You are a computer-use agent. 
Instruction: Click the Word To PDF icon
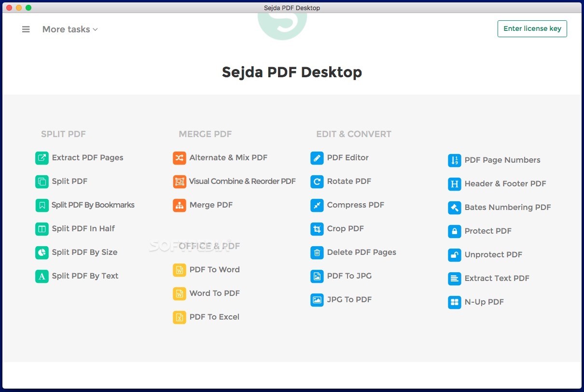pyautogui.click(x=180, y=294)
